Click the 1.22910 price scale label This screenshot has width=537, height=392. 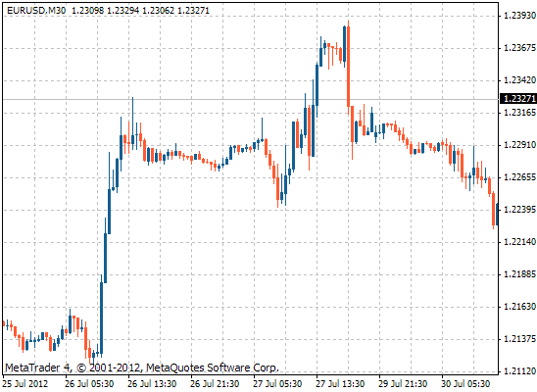click(x=519, y=145)
